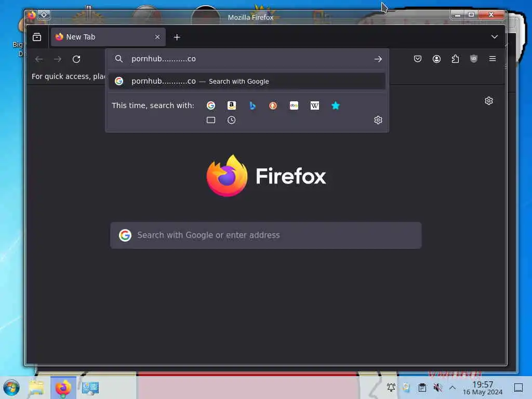Viewport: 532px width, 399px height.
Task: Expand hidden system tray icons arrow
Action: (453, 387)
